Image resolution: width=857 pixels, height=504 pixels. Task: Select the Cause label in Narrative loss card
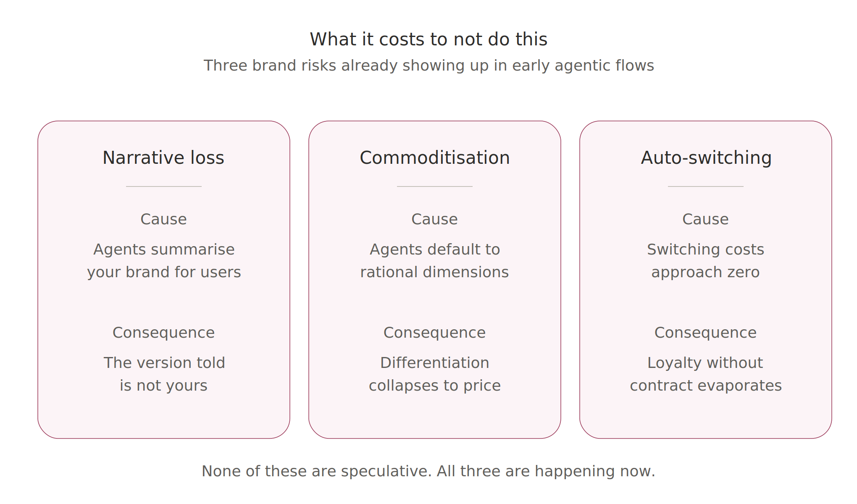point(163,219)
